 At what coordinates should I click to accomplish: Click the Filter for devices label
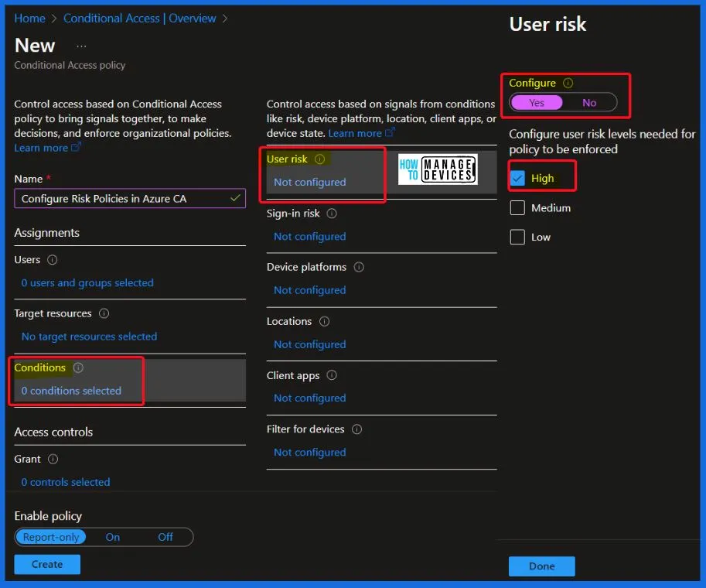pyautogui.click(x=305, y=429)
